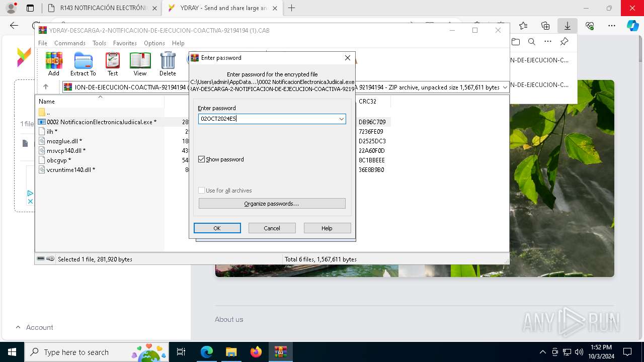Open Task View on taskbar
The width and height of the screenshot is (644, 362).
(182, 352)
